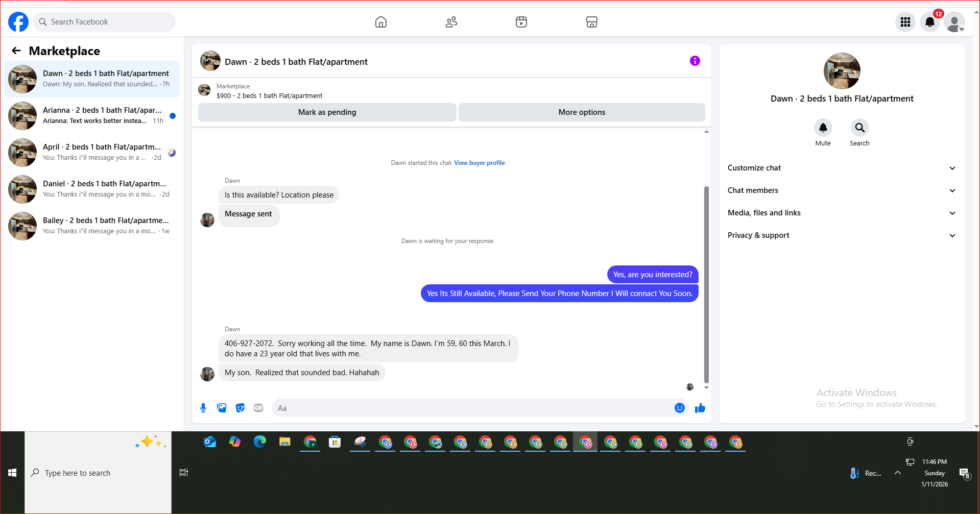980x514 pixels.
Task: Click message 'Is this available? Location please'
Action: point(279,195)
